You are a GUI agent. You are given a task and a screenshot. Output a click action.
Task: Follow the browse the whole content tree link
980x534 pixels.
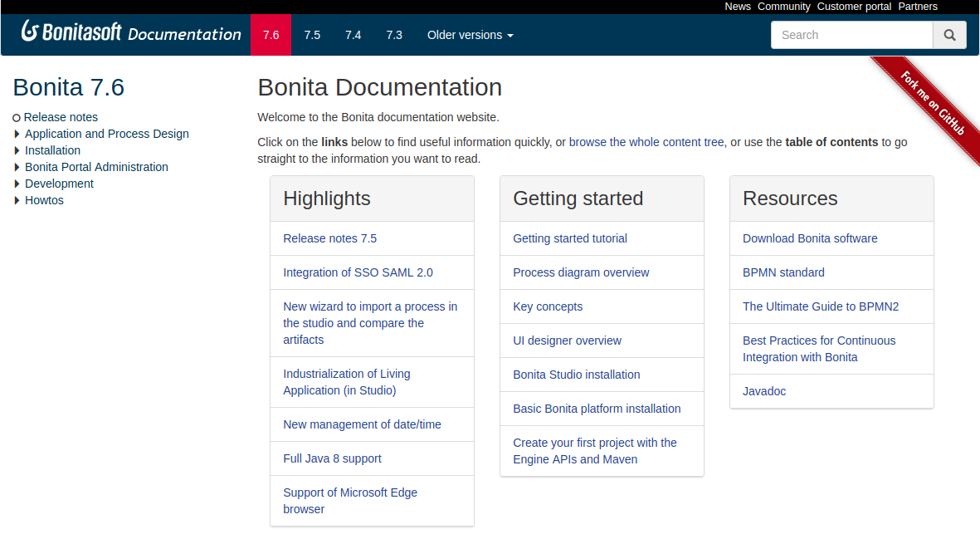646,143
